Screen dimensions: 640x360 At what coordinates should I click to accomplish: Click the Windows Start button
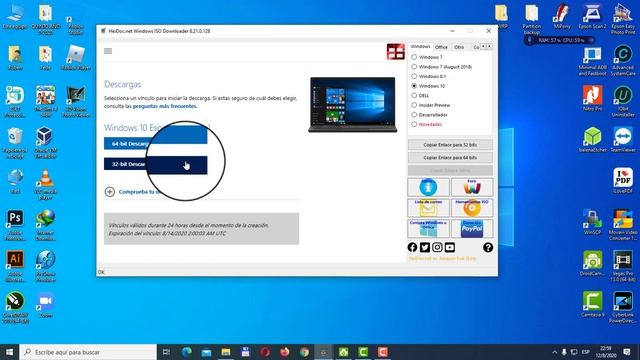(x=9, y=352)
